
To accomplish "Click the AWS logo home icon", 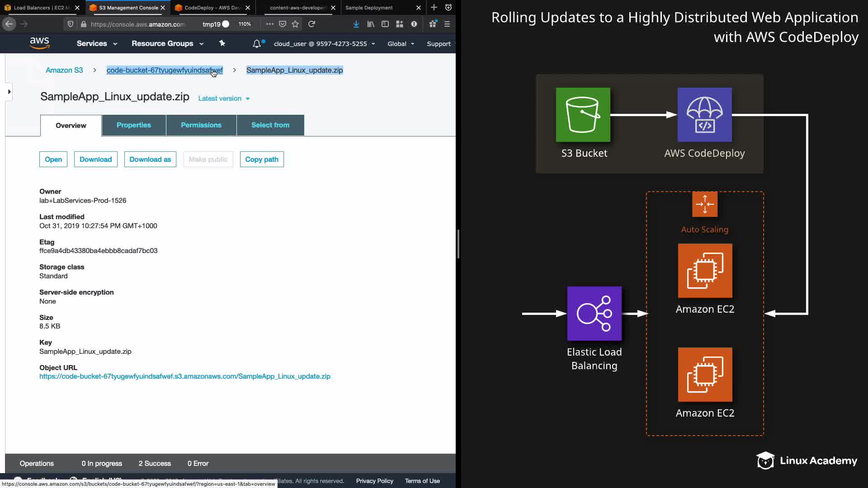I will point(39,43).
